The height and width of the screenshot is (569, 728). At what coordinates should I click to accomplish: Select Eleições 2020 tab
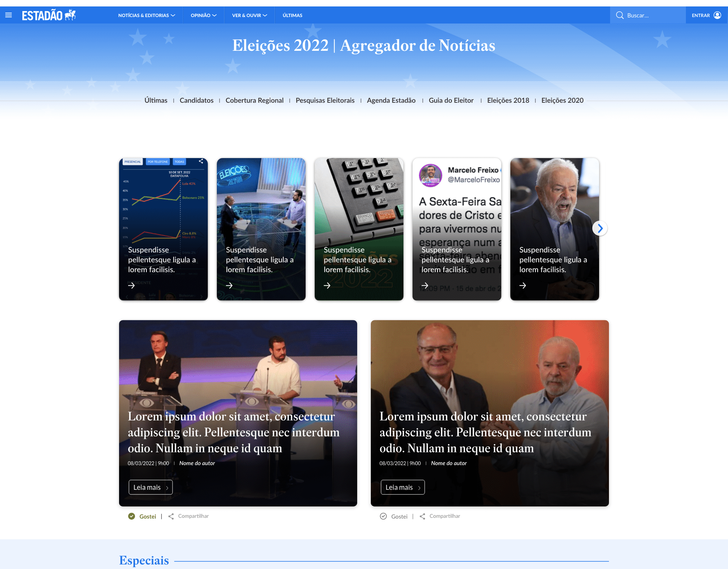coord(562,100)
